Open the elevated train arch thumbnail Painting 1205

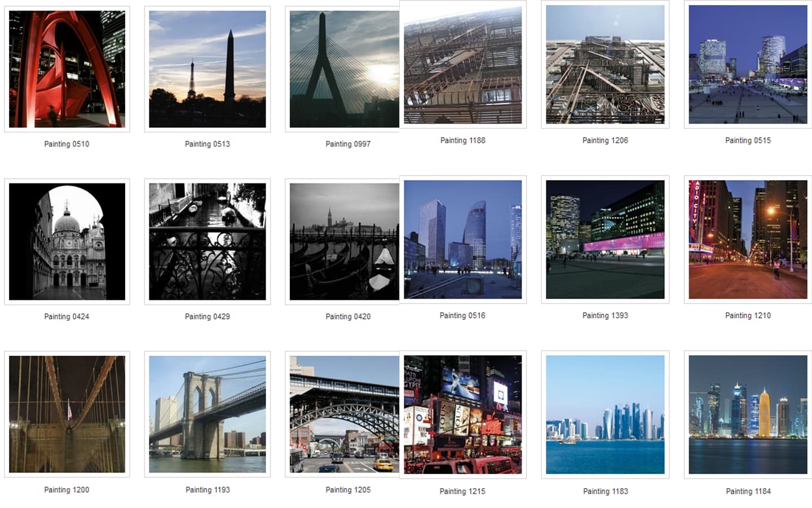coord(344,414)
